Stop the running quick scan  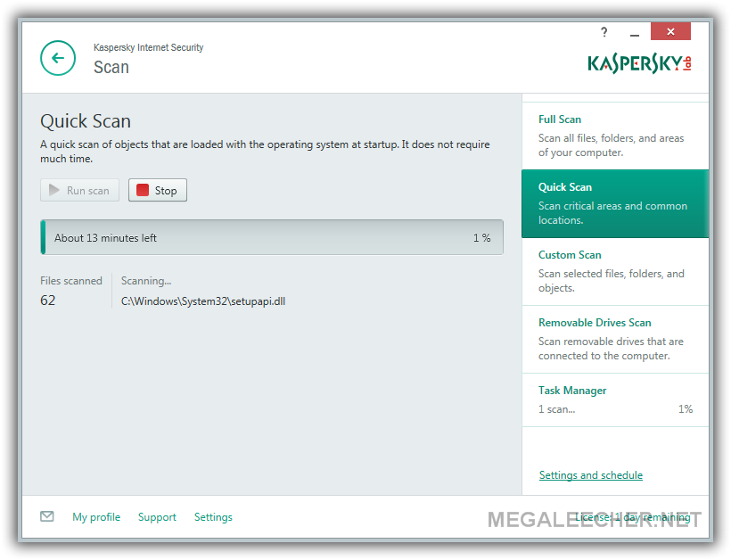click(x=158, y=190)
